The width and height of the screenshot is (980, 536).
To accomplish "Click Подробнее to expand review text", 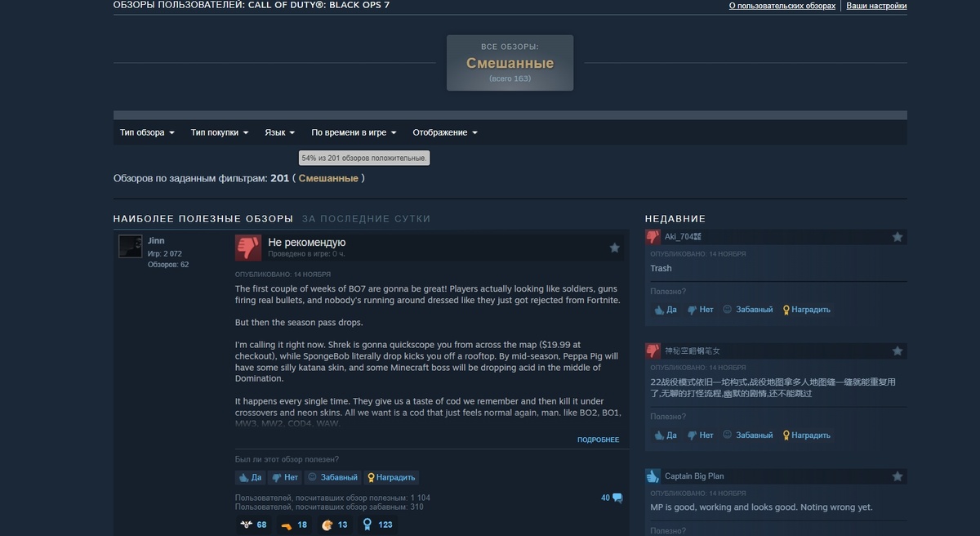I will click(x=598, y=440).
